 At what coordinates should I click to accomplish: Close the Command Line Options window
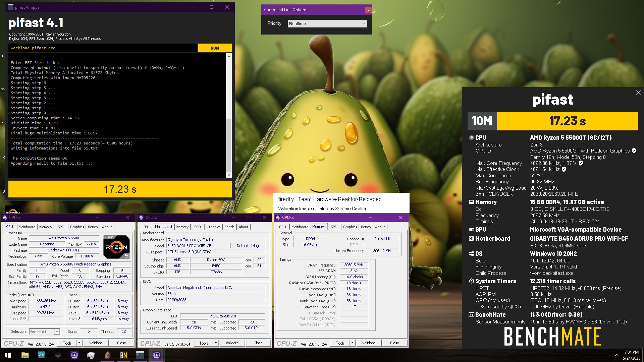click(368, 10)
